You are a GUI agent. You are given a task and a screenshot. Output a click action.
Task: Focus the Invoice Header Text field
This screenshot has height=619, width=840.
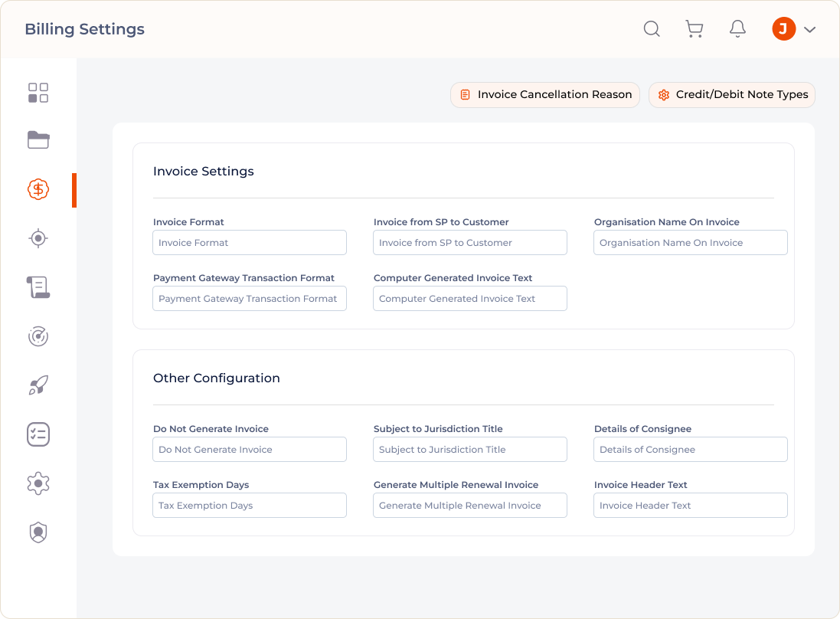[x=691, y=506]
